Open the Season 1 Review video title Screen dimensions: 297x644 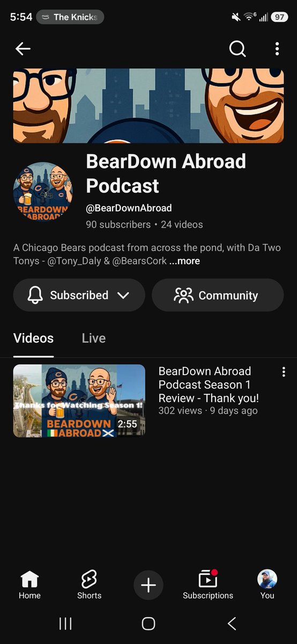pyautogui.click(x=209, y=385)
